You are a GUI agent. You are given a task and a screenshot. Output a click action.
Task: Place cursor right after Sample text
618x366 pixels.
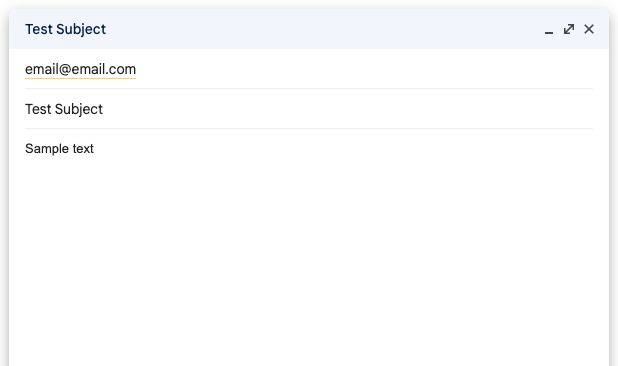95,149
